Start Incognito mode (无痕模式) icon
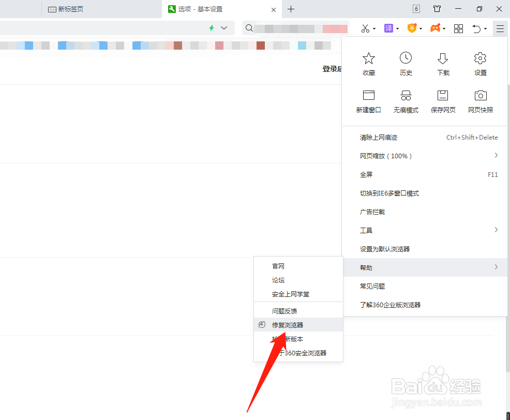 (x=406, y=95)
